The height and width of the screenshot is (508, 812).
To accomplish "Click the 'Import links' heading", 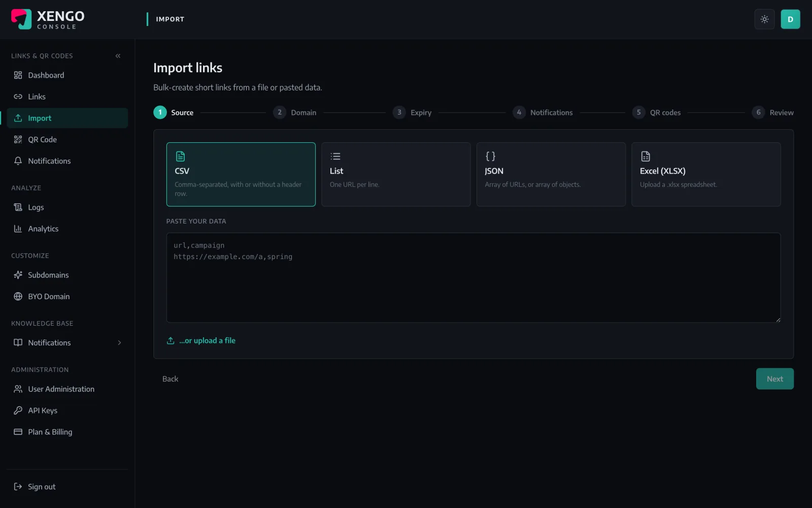I will pos(188,68).
